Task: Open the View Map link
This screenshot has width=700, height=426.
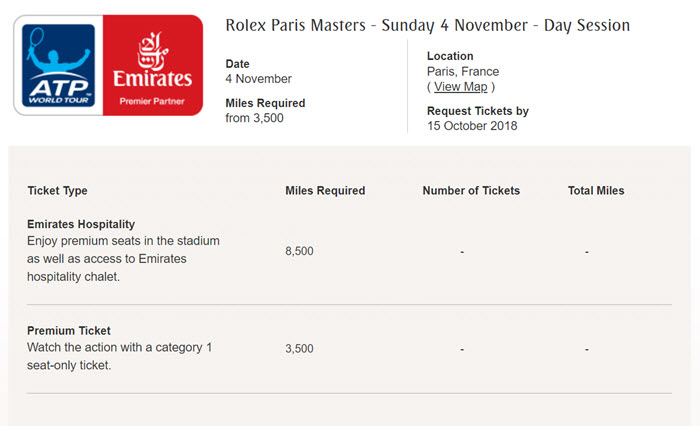Action: (x=460, y=87)
